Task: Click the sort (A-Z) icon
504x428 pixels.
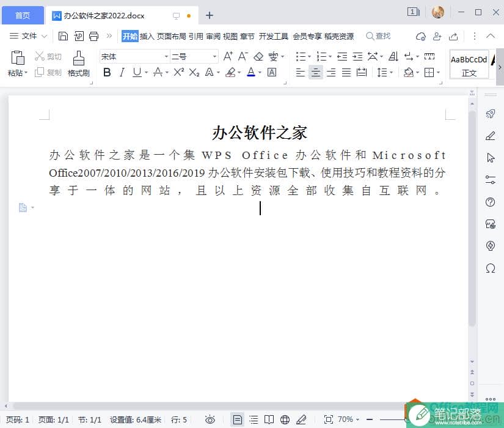Action: click(393, 56)
